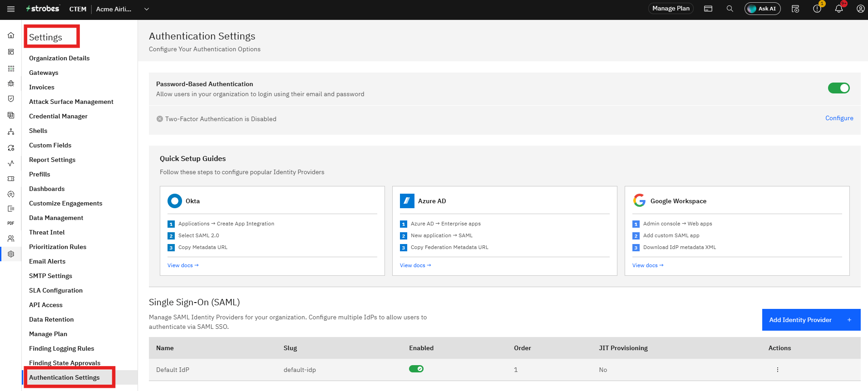Open Okta View docs link
The width and height of the screenshot is (868, 391).
tap(183, 265)
